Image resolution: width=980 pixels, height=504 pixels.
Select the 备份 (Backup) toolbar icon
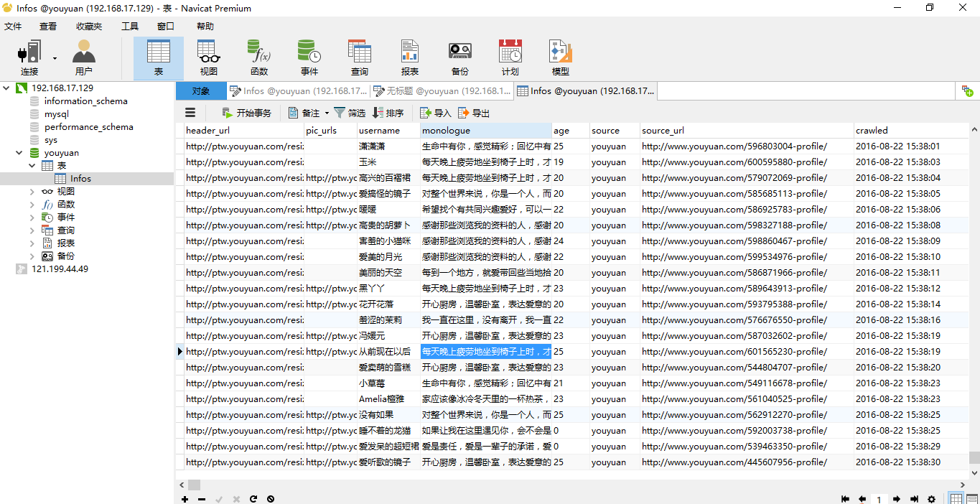459,57
